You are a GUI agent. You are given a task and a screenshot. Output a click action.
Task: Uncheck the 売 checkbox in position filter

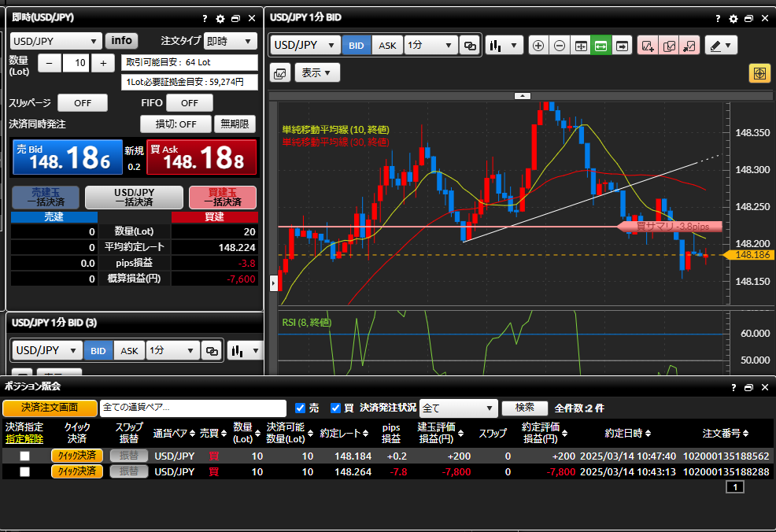point(300,408)
